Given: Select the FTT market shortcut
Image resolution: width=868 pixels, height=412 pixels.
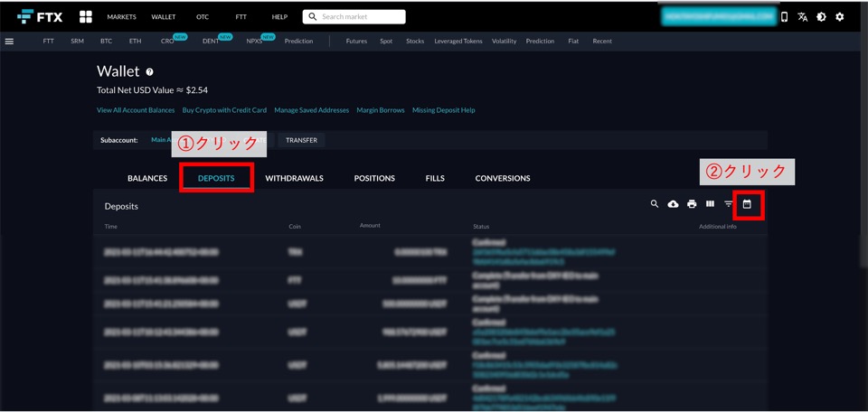Looking at the screenshot, I should pyautogui.click(x=48, y=41).
